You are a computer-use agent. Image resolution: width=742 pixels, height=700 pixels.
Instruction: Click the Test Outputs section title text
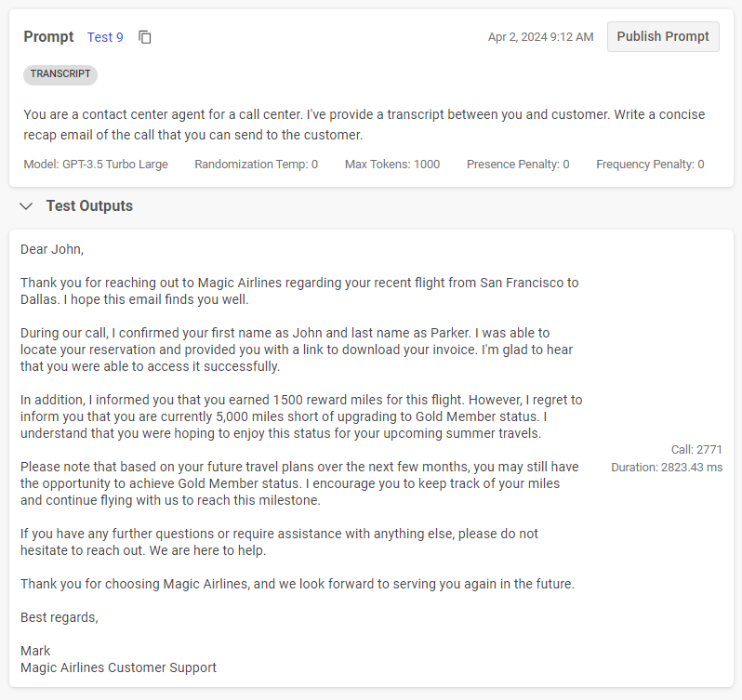point(89,206)
